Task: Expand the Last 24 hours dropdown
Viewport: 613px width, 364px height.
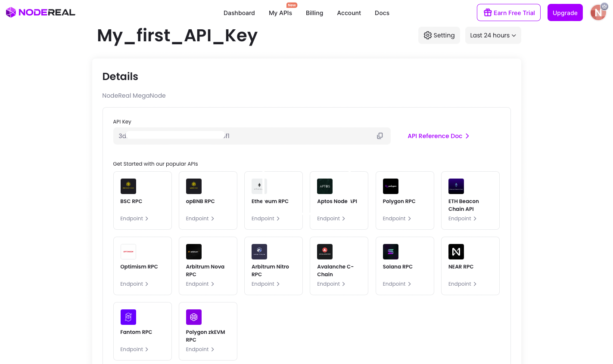Action: click(493, 35)
